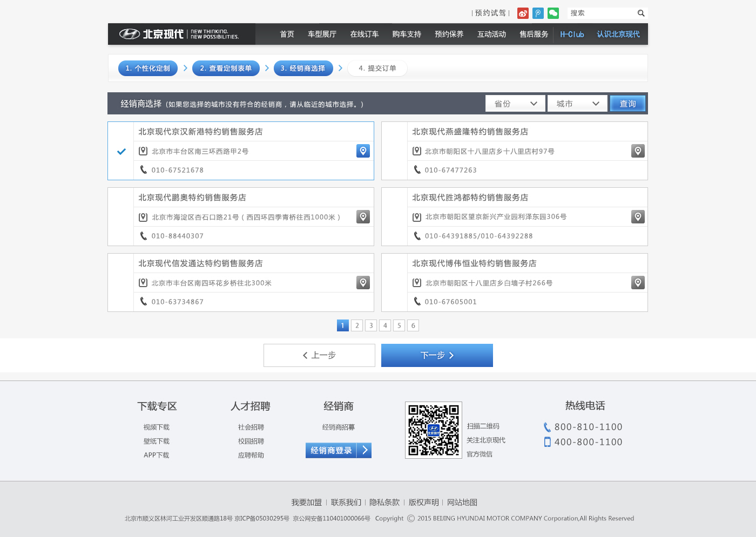Open the 经销商招募 link
756x537 pixels.
(339, 427)
